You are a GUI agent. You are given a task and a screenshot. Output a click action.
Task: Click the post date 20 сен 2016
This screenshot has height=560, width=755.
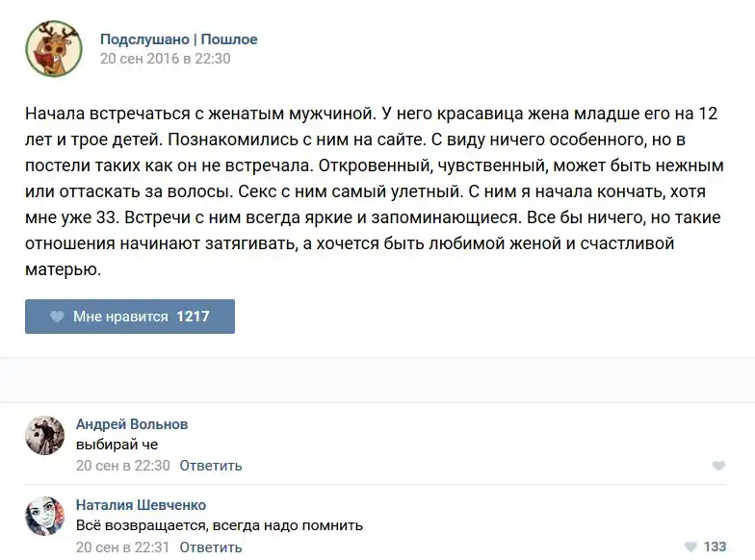point(166,59)
